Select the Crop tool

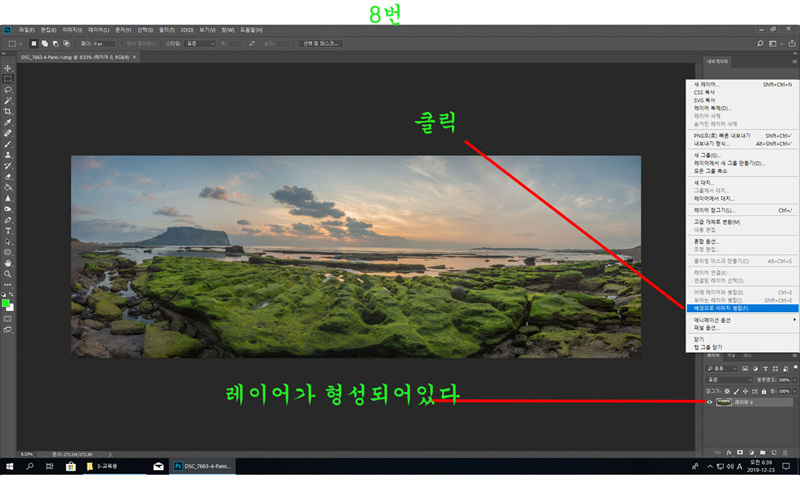point(8,111)
